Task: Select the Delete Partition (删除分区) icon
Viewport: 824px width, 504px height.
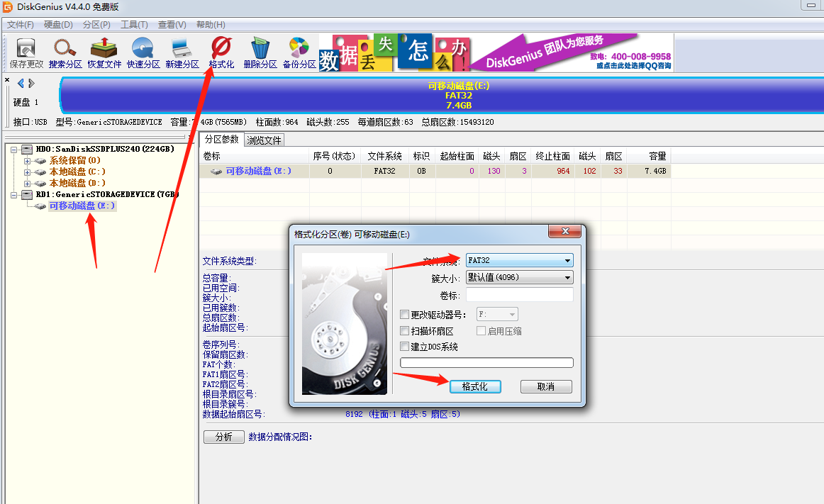Action: pos(260,53)
